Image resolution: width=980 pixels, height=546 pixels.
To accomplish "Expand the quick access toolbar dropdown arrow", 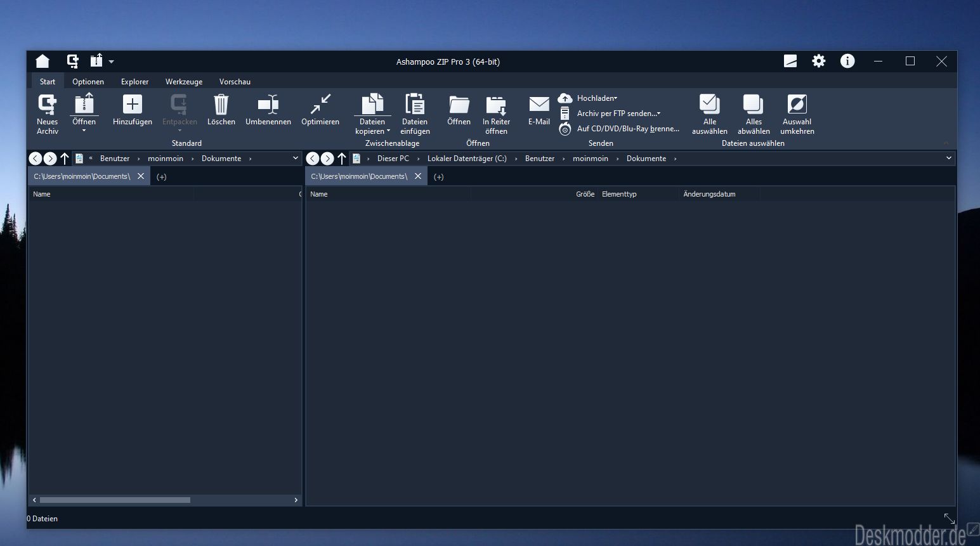I will pos(112,62).
